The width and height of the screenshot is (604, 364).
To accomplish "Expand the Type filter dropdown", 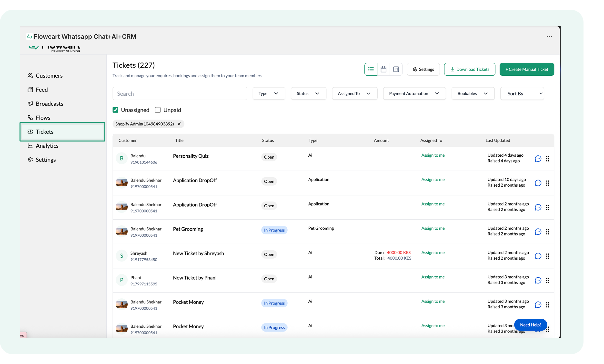I will coord(269,93).
